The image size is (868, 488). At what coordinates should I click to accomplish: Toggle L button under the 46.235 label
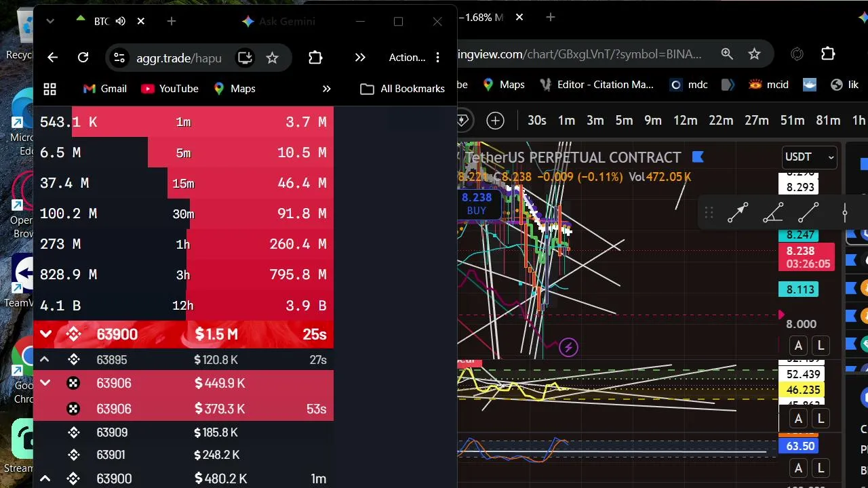821,419
